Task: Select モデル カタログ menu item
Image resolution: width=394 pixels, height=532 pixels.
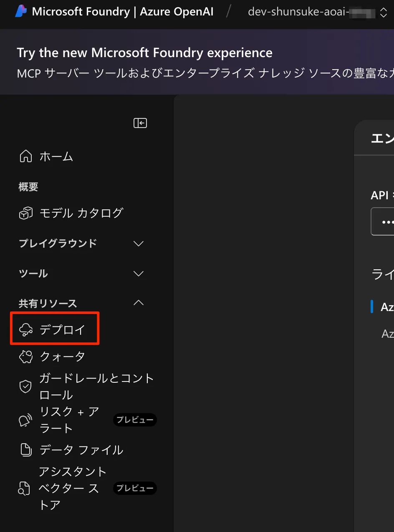Action: pyautogui.click(x=81, y=213)
